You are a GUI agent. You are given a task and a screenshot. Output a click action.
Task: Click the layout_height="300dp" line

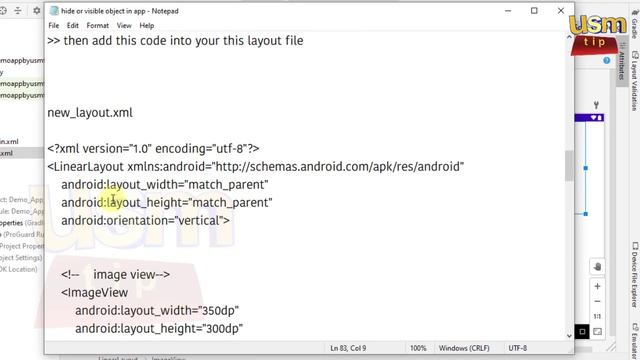tap(159, 329)
